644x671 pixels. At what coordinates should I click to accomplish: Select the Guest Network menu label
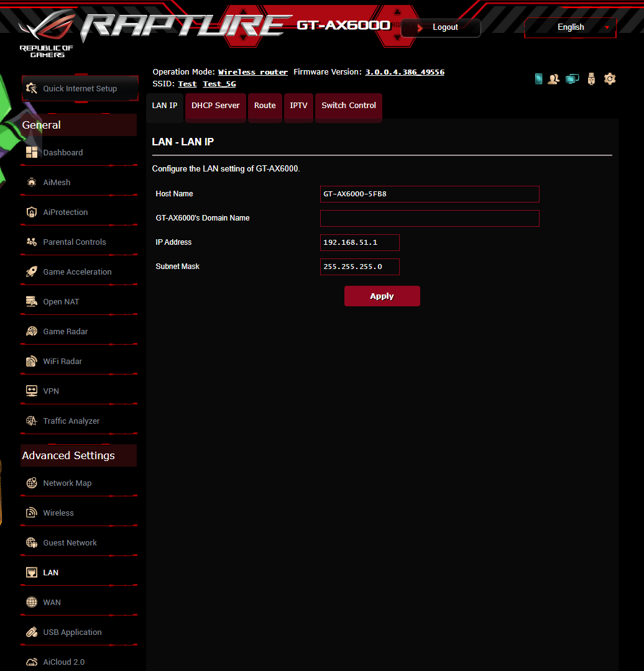pyautogui.click(x=70, y=542)
